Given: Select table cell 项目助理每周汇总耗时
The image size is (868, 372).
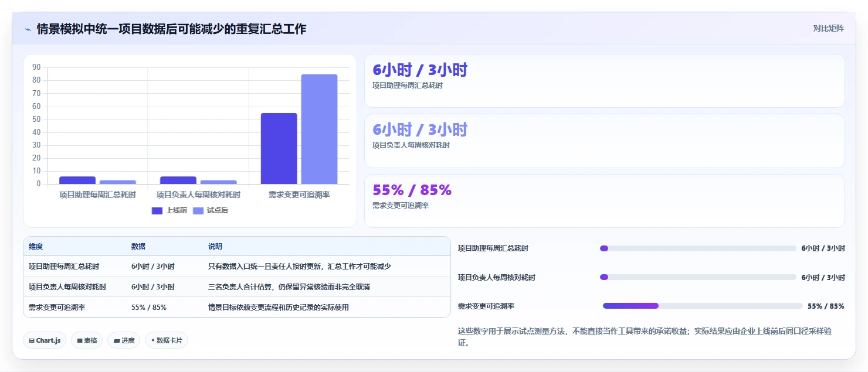Looking at the screenshot, I should tap(64, 267).
